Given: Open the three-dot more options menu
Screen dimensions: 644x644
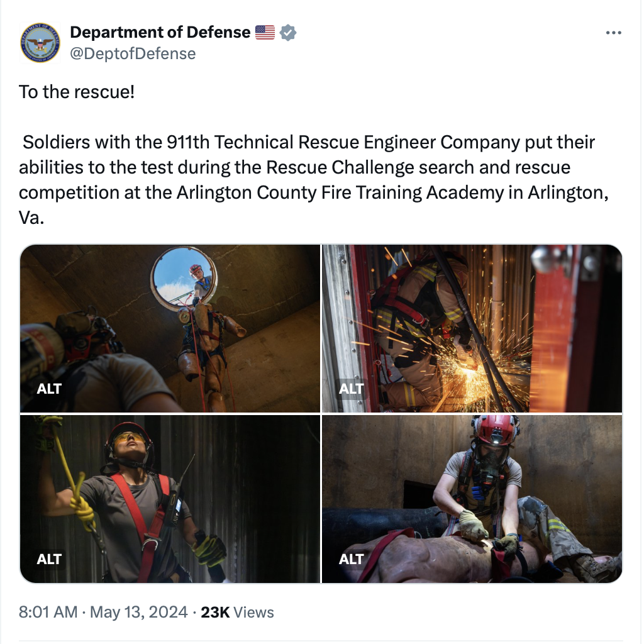Looking at the screenshot, I should pyautogui.click(x=613, y=33).
